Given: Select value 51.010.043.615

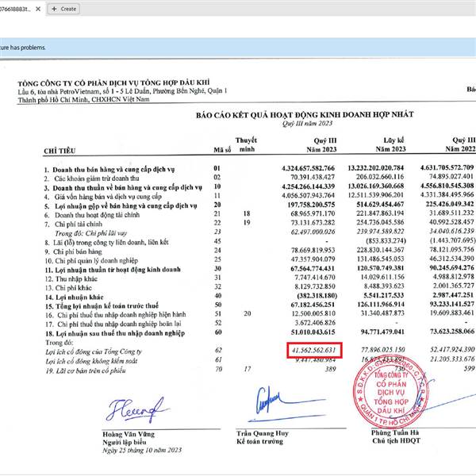Looking at the screenshot, I should click(313, 332).
